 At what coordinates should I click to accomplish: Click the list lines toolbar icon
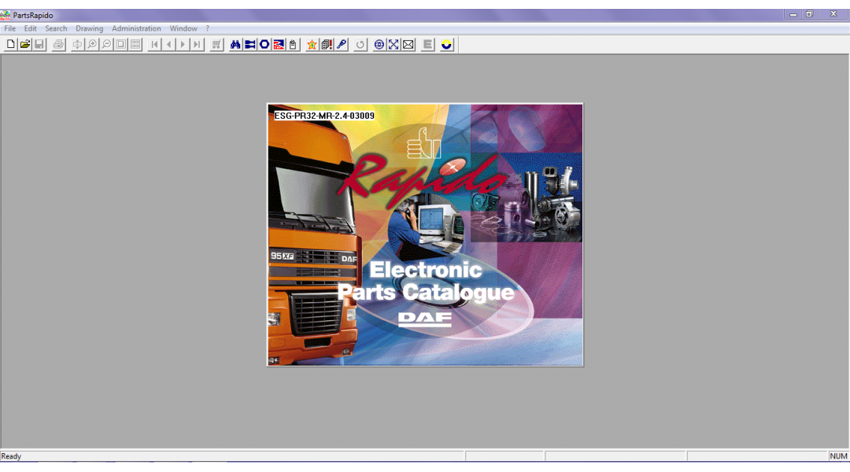[428, 44]
